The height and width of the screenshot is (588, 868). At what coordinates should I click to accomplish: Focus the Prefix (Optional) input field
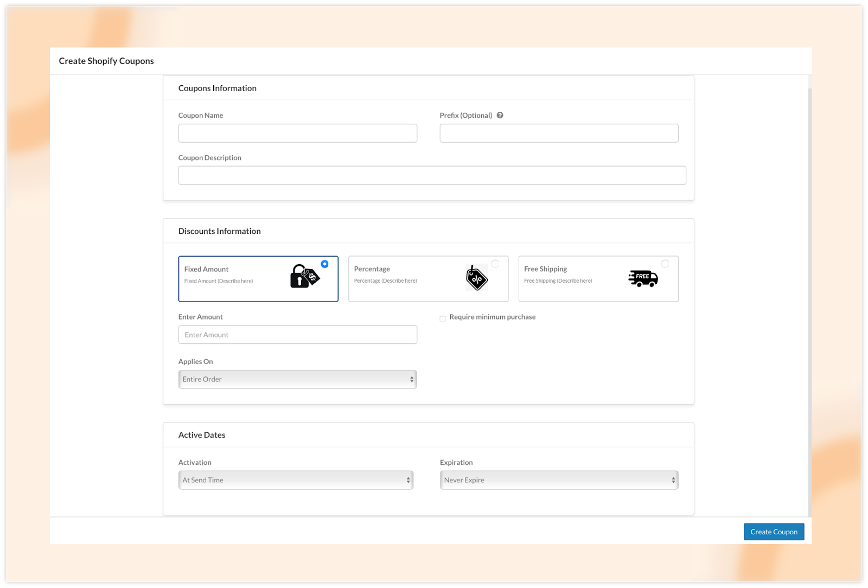coord(559,133)
